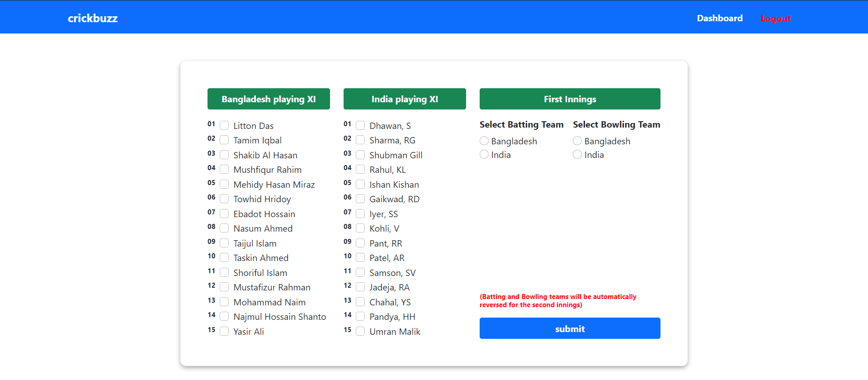This screenshot has height=380, width=868.
Task: Select the Jadeja, RA checkbox
Action: click(x=360, y=287)
